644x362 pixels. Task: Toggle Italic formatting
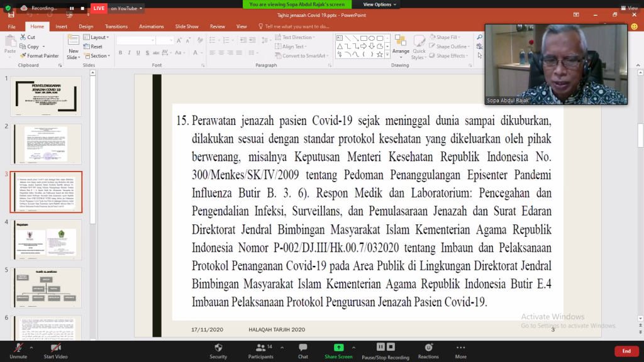click(130, 53)
